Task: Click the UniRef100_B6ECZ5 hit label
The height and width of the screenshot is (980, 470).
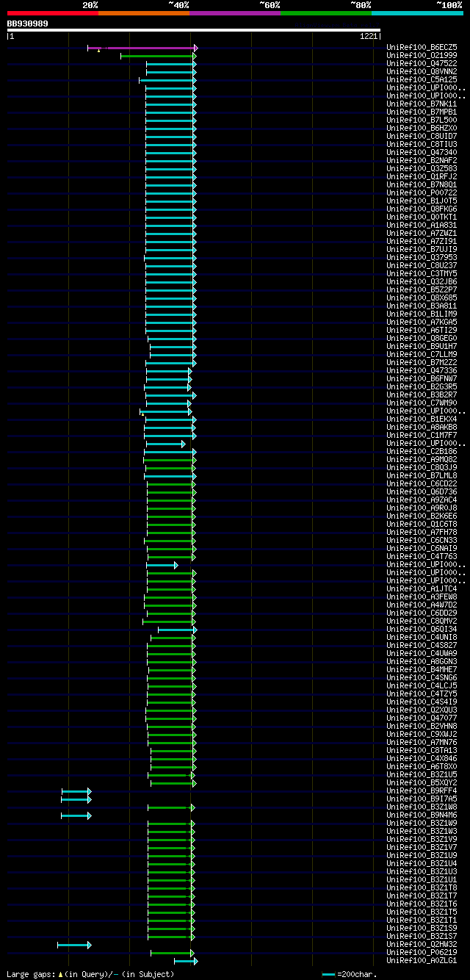Action: 423,47
